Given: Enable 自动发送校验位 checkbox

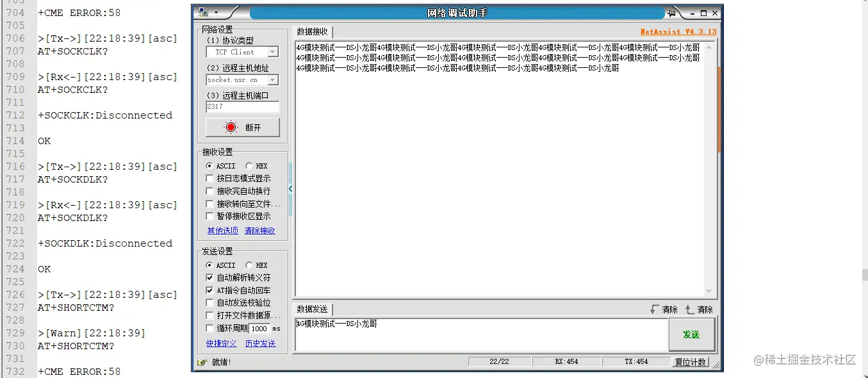Looking at the screenshot, I should [x=209, y=303].
